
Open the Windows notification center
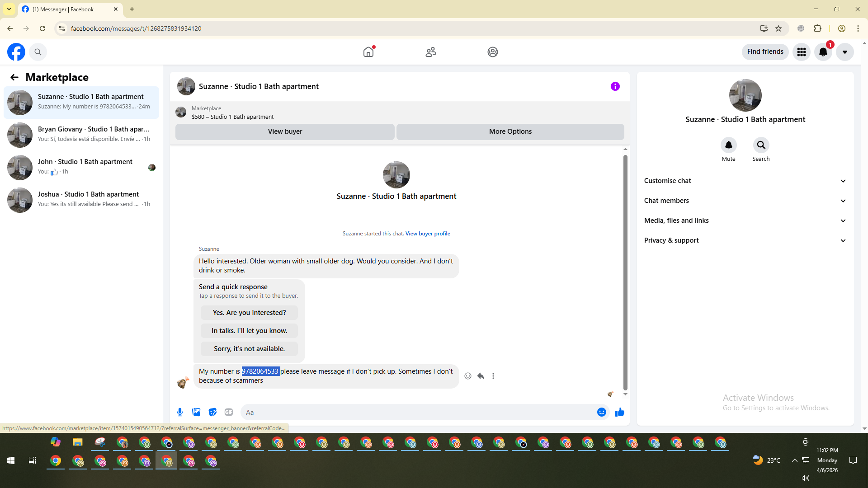pos(853,460)
